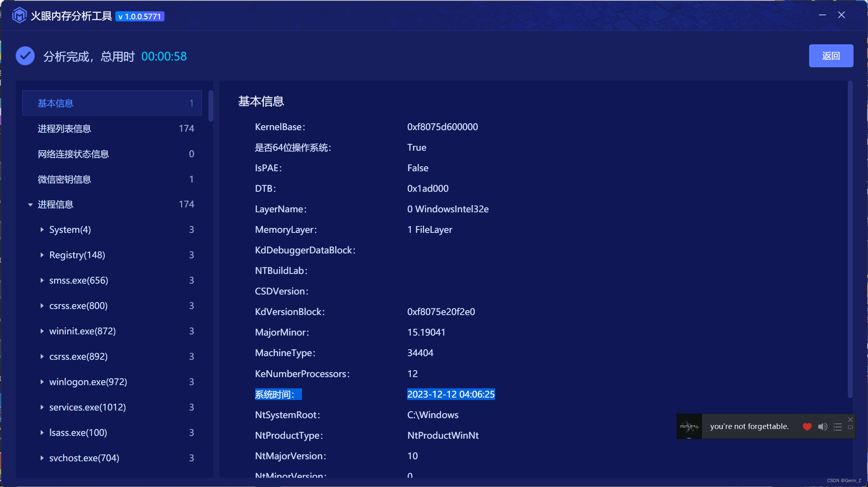The image size is (868, 487).
Task: Click the left sidebar scrollbar thumb
Action: 211,106
